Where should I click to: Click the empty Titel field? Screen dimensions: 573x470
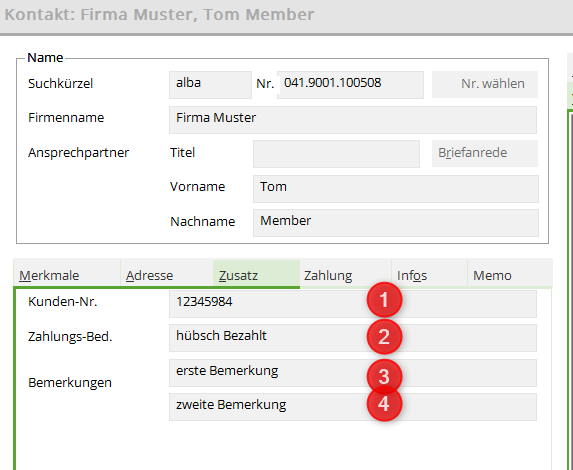tap(336, 154)
